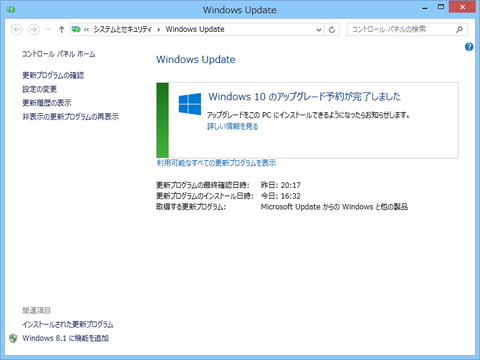Select 非表示の更新プログラムの再表示
This screenshot has width=480, height=360.
pyautogui.click(x=70, y=117)
